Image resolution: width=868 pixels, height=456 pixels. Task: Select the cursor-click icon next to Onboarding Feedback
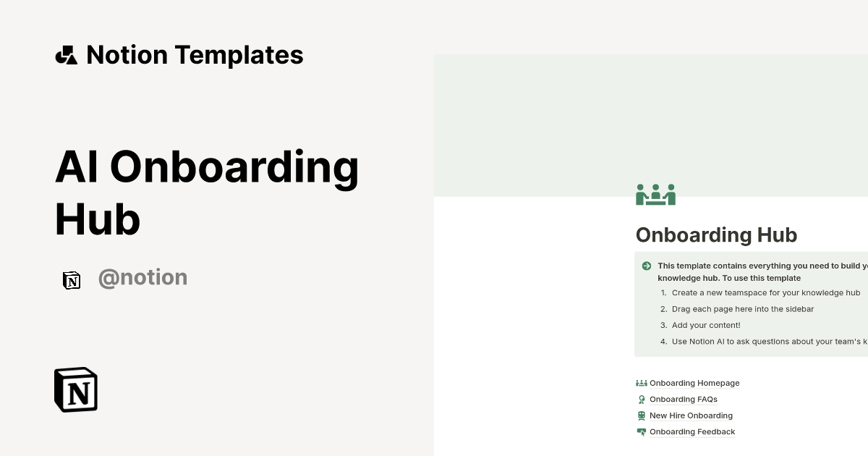click(x=641, y=431)
